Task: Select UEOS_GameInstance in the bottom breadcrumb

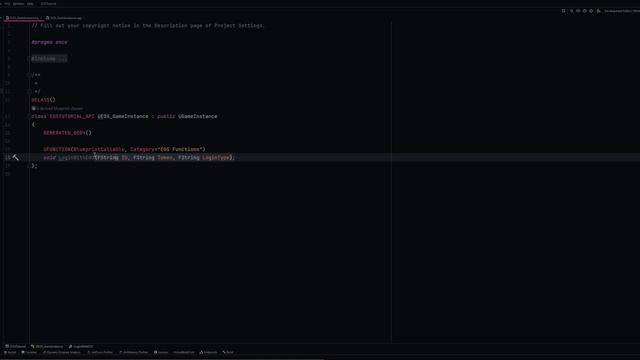Action: [47, 347]
